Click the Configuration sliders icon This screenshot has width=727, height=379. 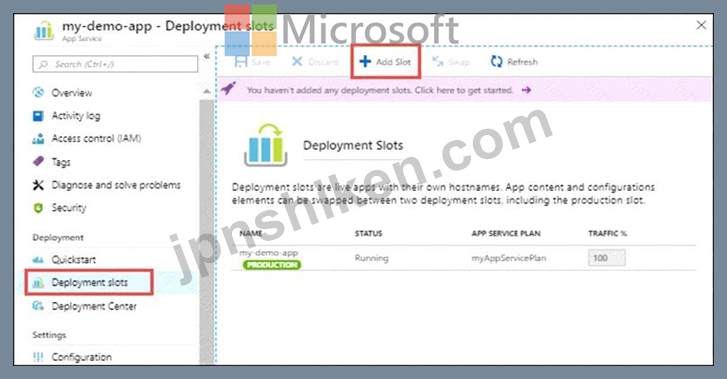point(38,357)
